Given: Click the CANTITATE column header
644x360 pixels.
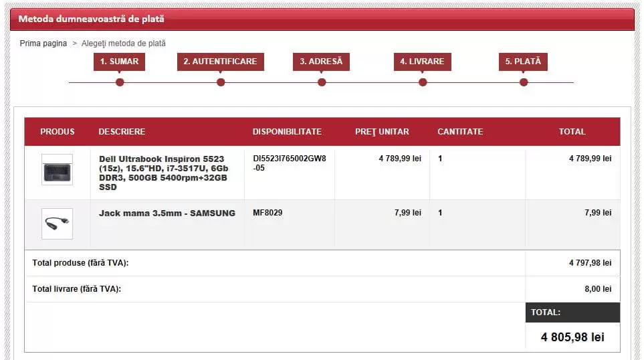Looking at the screenshot, I should pos(460,132).
